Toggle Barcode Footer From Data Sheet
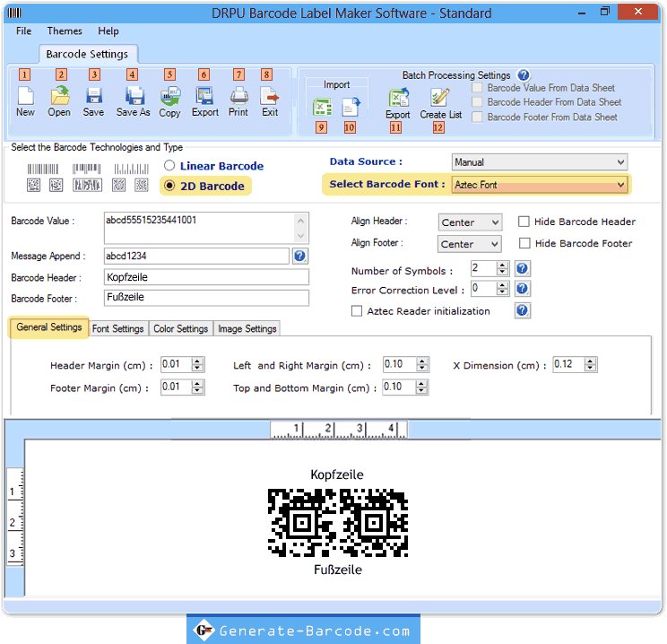The height and width of the screenshot is (644, 667). click(477, 117)
